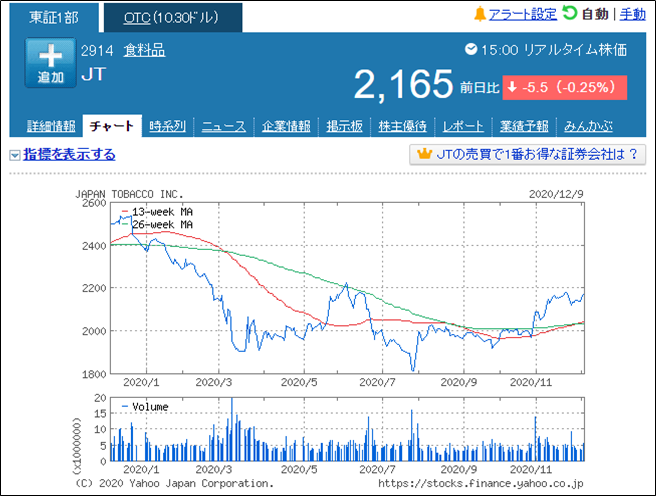Click the alert bell icon
Image resolution: width=656 pixels, height=496 pixels.
[x=480, y=14]
